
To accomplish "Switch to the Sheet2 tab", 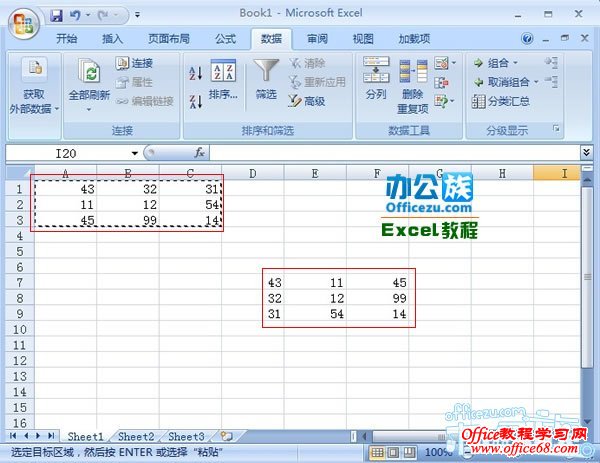I will [136, 436].
